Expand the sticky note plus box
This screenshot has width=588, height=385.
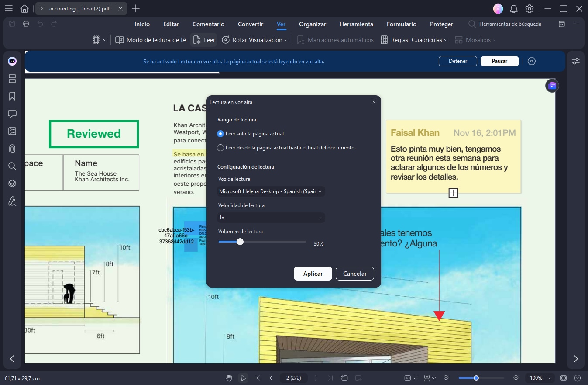click(x=454, y=193)
